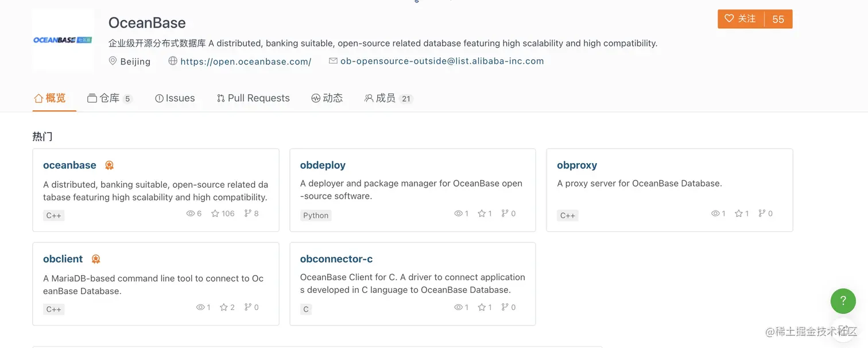
Task: Click the recommended badge next to oceanbase
Action: click(109, 165)
